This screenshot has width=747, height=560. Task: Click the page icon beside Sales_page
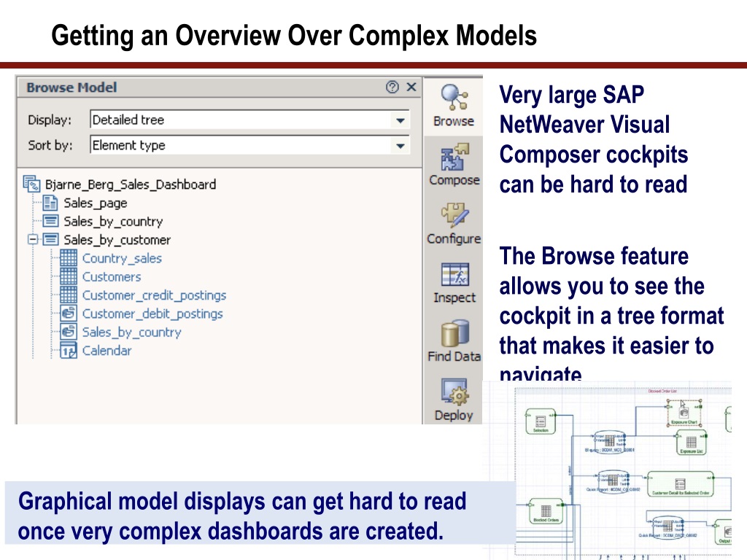[50, 203]
